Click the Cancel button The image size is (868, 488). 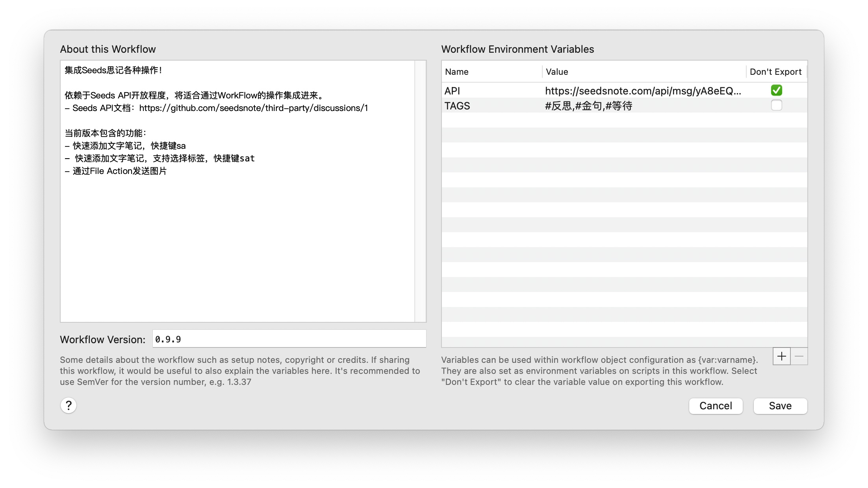pos(716,406)
